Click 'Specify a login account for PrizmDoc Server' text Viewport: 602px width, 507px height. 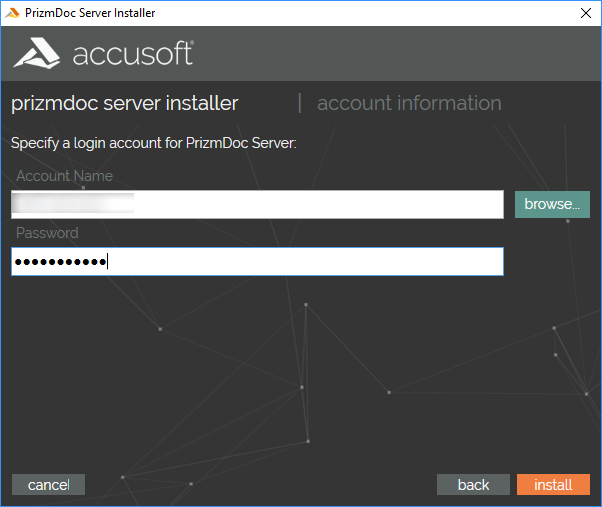click(154, 143)
